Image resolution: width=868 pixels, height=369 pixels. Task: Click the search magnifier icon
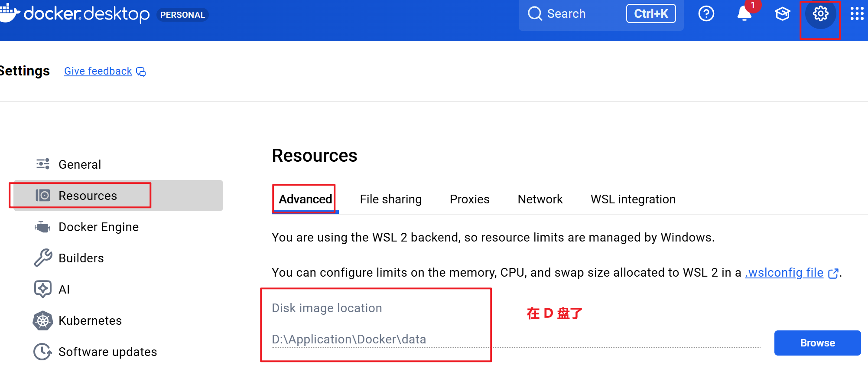click(535, 14)
